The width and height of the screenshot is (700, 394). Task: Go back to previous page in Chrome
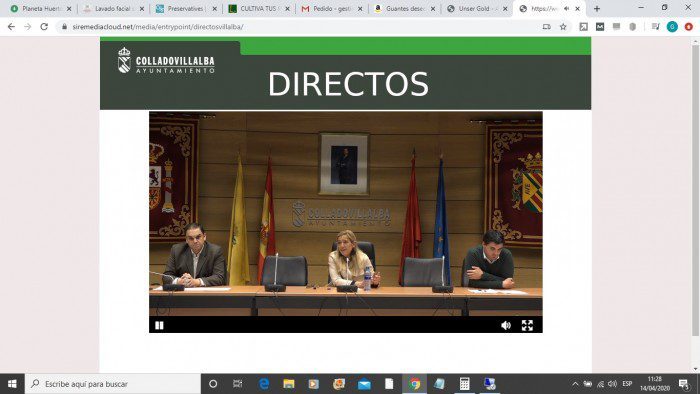[11, 27]
